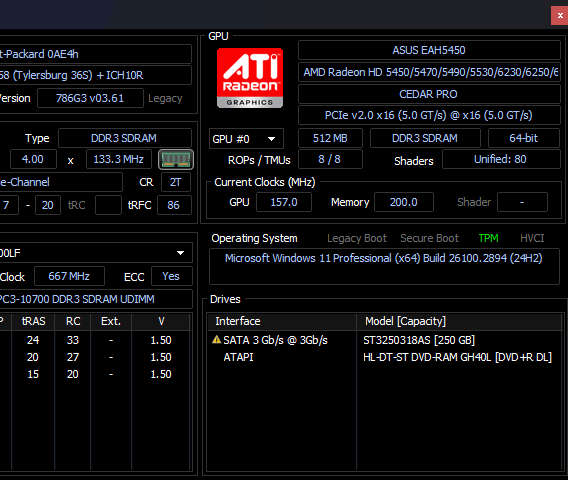Select the timing row with tRAS 15
The width and height of the screenshot is (568, 480).
(x=95, y=374)
